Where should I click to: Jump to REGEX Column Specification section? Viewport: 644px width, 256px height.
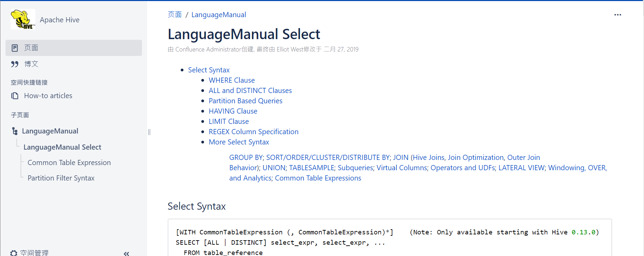click(x=253, y=132)
